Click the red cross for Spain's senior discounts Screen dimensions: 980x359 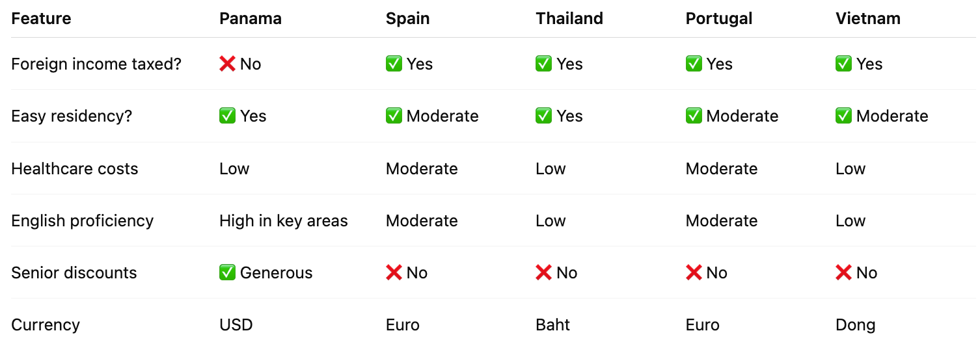coord(394,273)
